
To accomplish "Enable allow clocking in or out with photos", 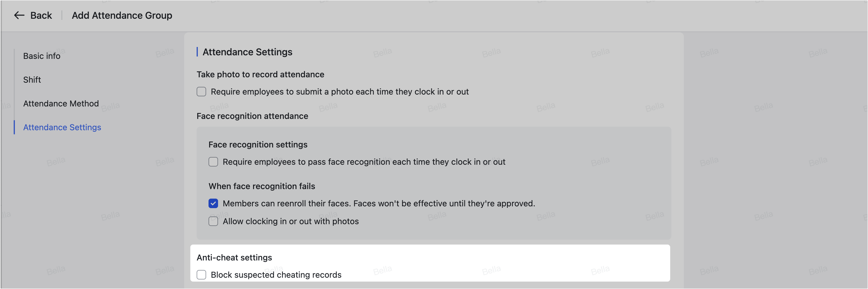I will point(213,221).
